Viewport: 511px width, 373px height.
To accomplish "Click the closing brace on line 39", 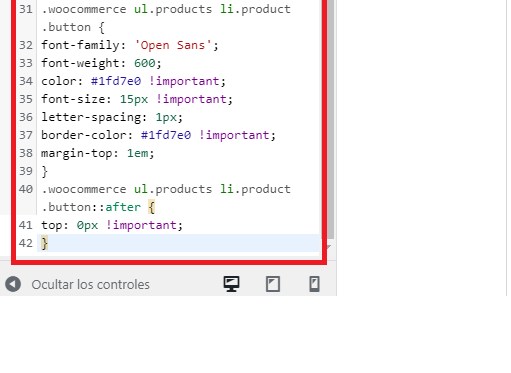I will click(x=45, y=171).
